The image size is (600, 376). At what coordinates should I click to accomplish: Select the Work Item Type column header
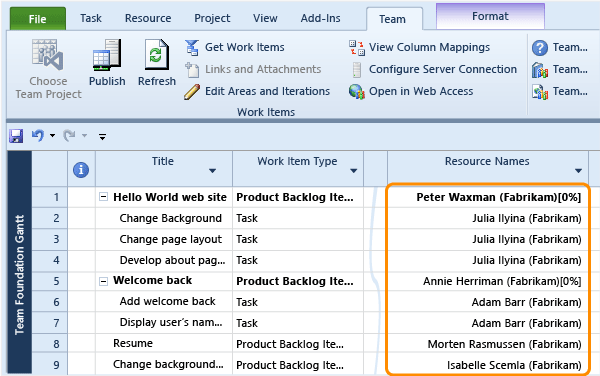coord(298,168)
